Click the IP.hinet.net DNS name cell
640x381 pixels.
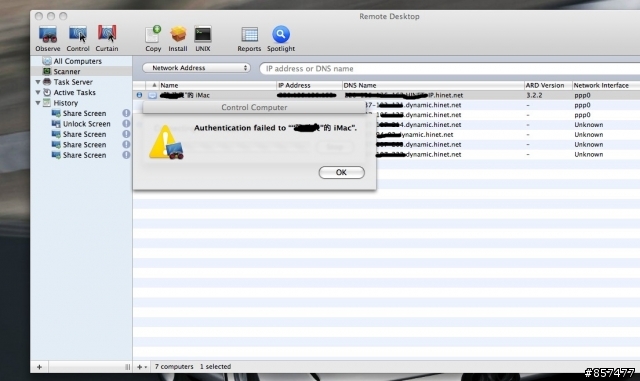click(404, 95)
